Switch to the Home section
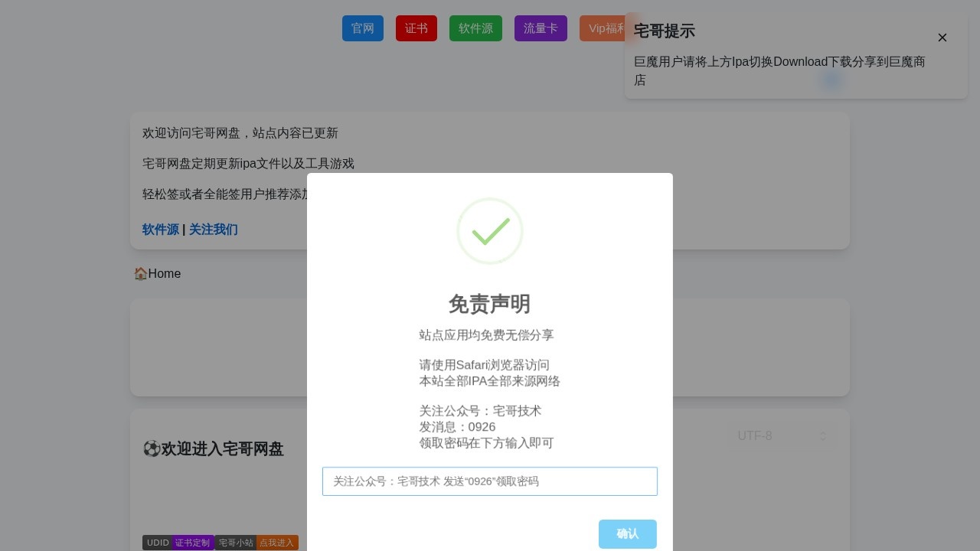The image size is (980, 551). 164,273
